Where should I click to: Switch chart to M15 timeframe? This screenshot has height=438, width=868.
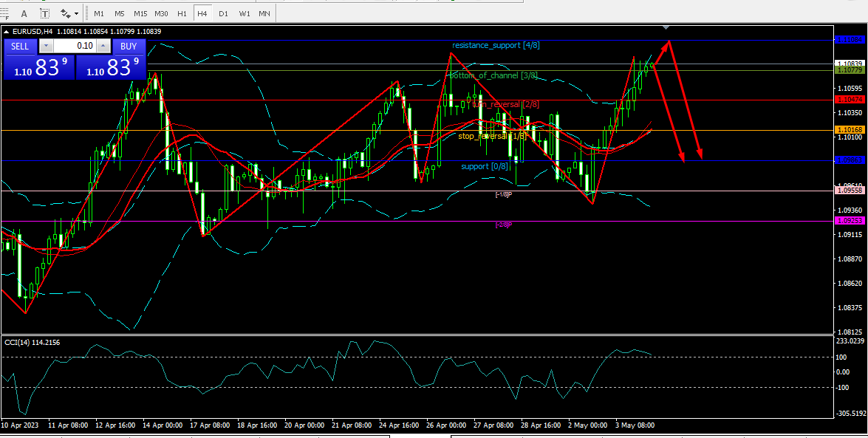[140, 13]
